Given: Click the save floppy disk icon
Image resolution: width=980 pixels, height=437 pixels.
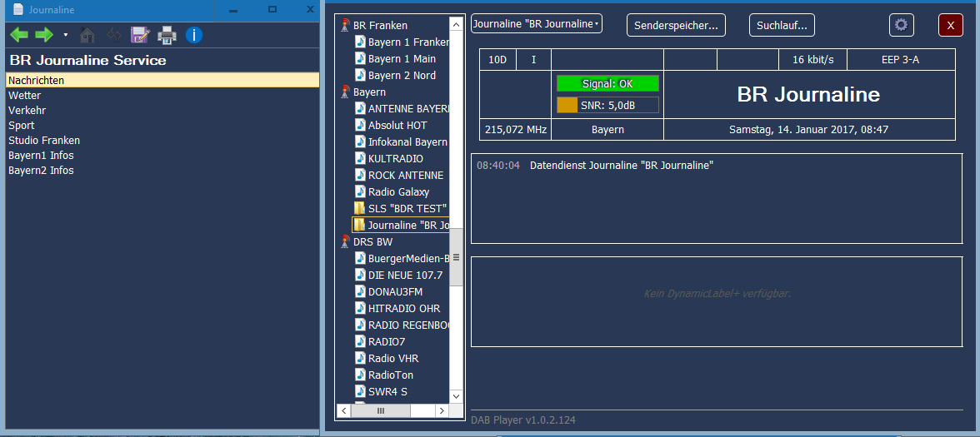Looking at the screenshot, I should pos(139,35).
